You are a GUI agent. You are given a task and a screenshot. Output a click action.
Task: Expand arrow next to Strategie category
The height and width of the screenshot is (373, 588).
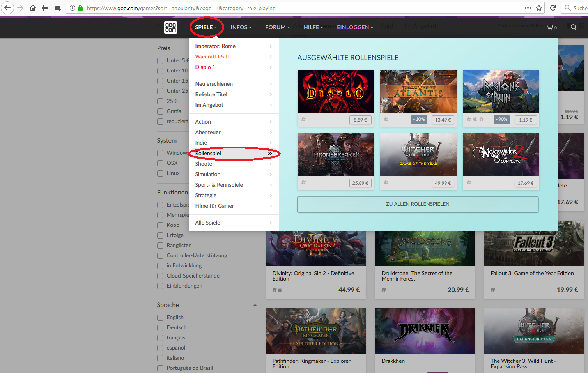pyautogui.click(x=271, y=195)
